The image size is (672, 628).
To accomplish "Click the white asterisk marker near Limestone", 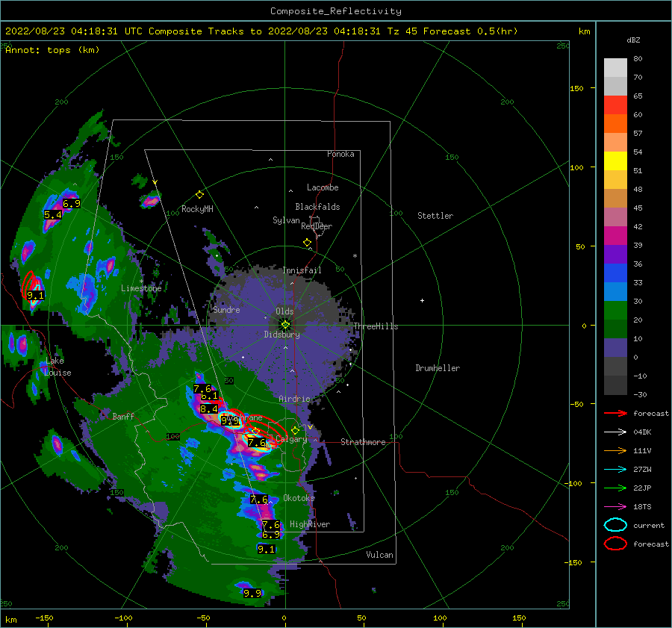I will (x=141, y=282).
